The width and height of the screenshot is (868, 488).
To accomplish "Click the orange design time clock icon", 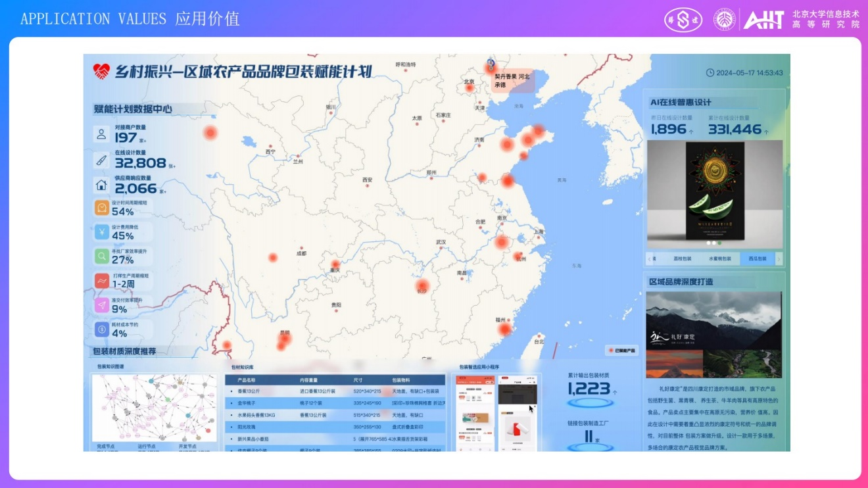I will [101, 208].
